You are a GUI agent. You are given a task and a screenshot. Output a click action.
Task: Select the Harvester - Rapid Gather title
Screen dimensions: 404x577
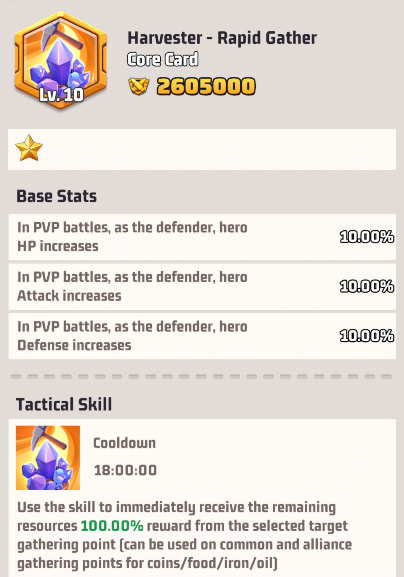[x=222, y=38]
